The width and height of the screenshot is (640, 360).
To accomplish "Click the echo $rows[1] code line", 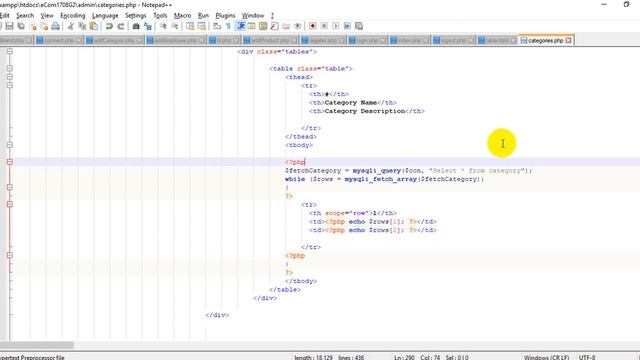I will [373, 222].
